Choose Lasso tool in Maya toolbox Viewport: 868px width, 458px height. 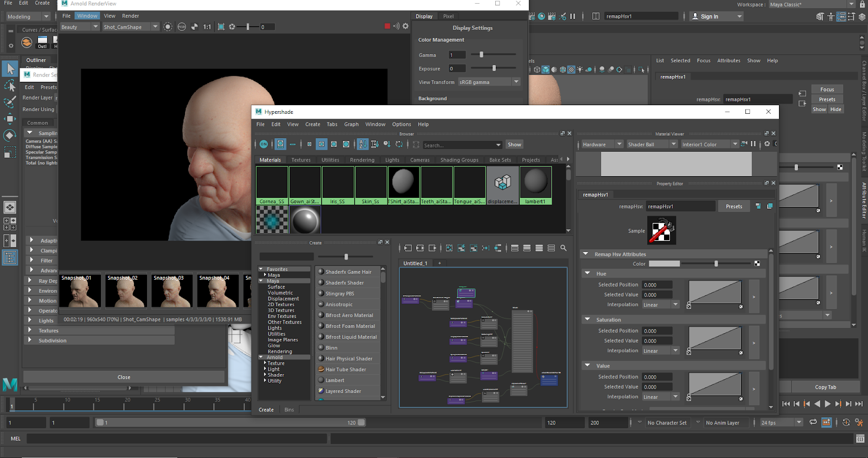pyautogui.click(x=10, y=86)
